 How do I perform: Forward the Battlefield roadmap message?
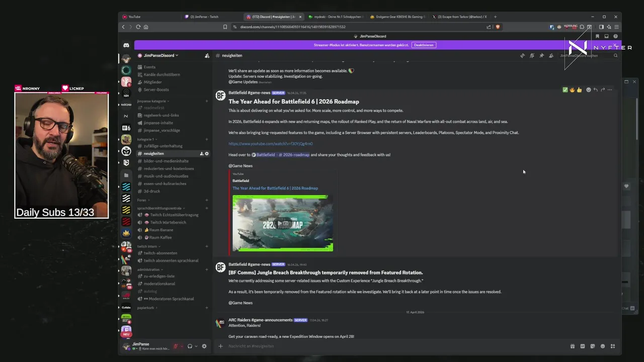602,90
